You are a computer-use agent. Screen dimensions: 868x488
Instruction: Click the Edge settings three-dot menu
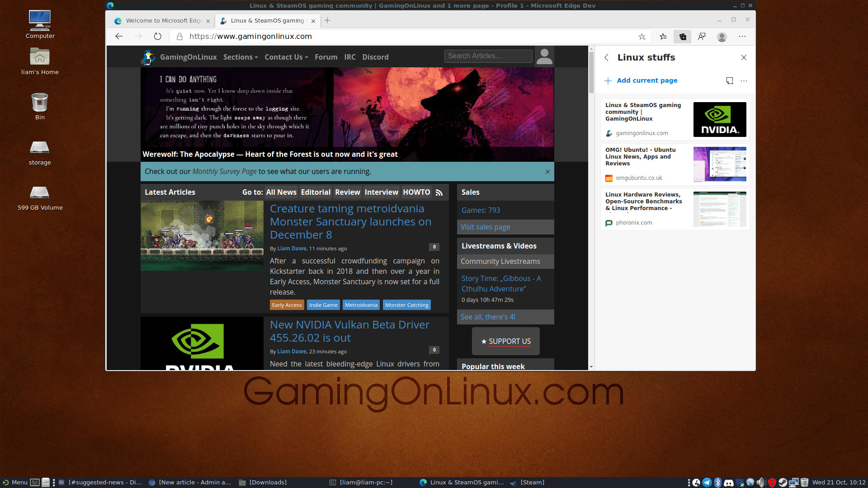tap(742, 36)
